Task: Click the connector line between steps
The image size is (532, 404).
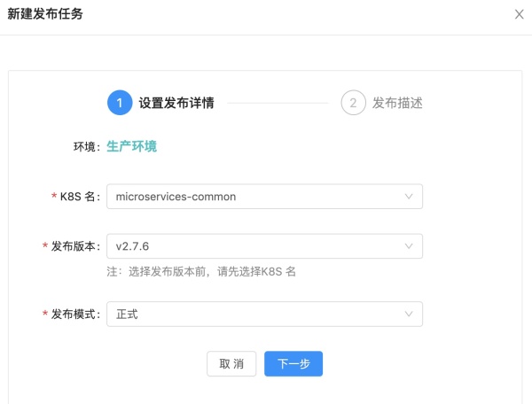Action: coord(278,103)
